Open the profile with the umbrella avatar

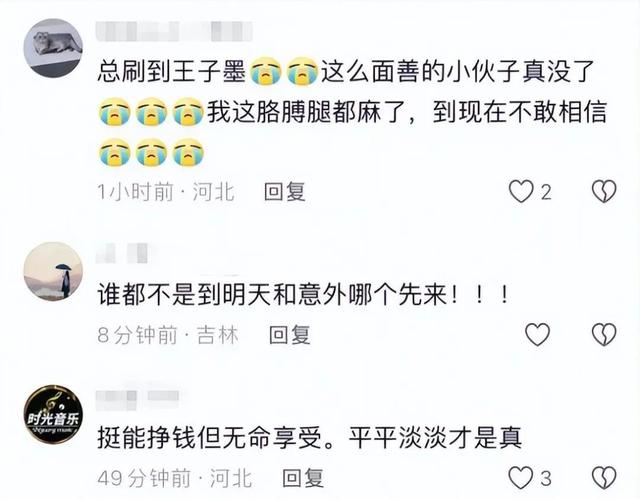[53, 271]
